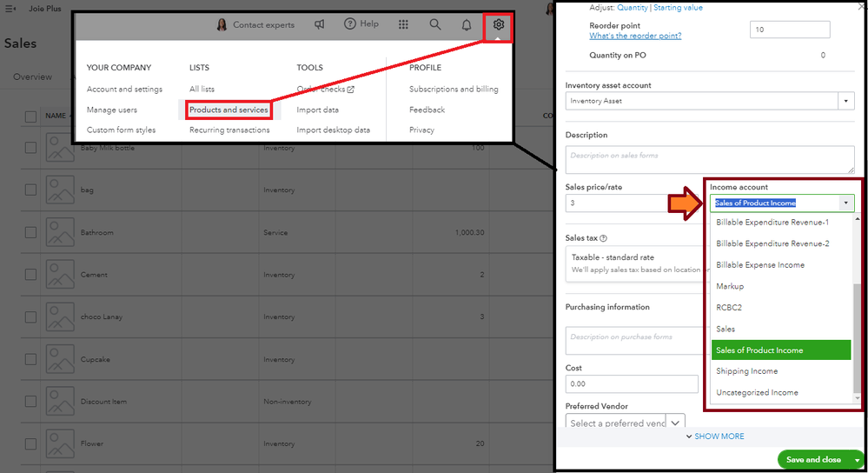Image resolution: width=868 pixels, height=473 pixels.
Task: Open Subscriptions and billing
Action: click(x=454, y=90)
